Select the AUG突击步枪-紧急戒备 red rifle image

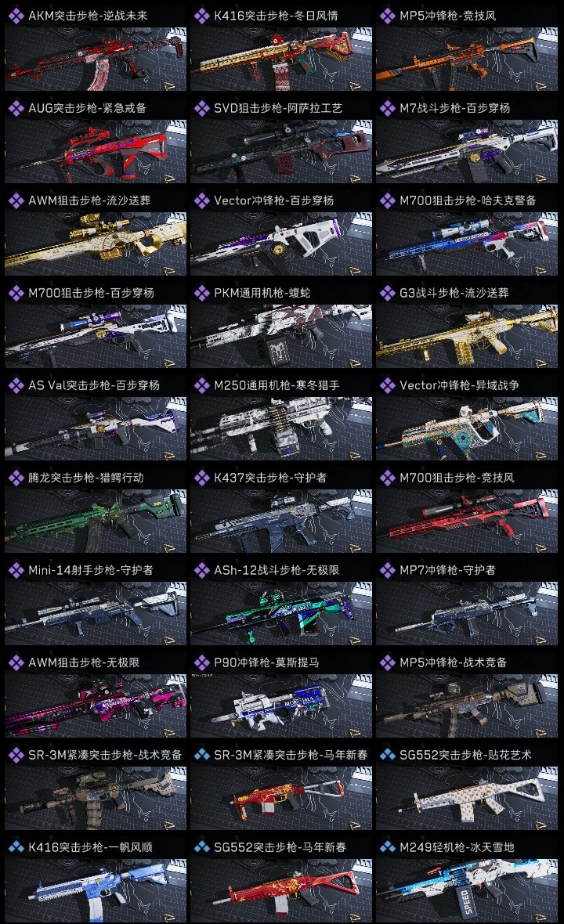(x=96, y=151)
